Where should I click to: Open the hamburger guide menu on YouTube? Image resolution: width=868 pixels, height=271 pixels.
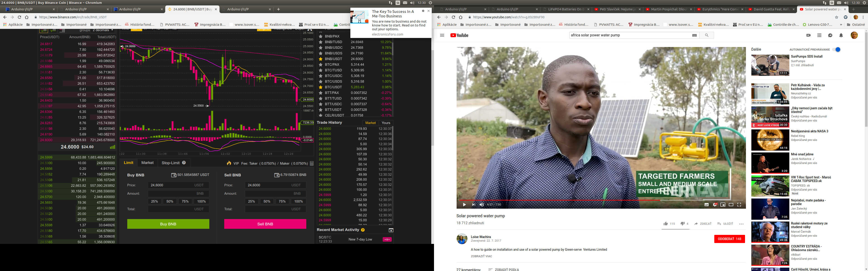442,35
